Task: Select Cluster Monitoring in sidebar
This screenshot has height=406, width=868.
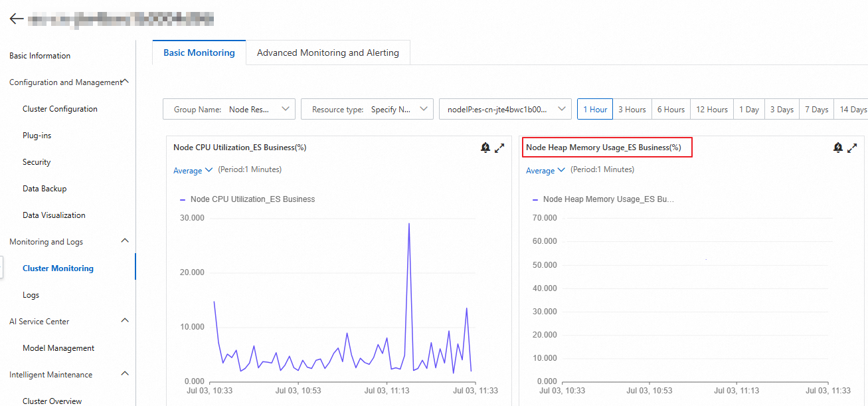Action: click(58, 268)
